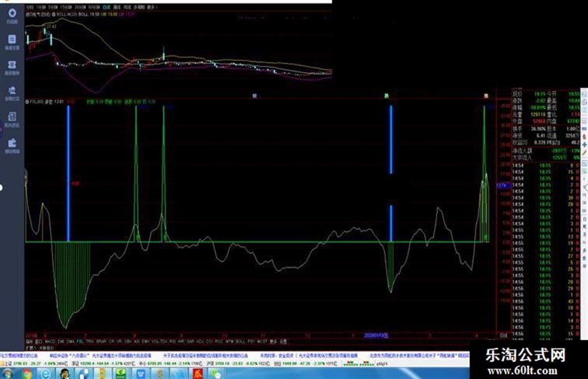Select the 周线 weekly period tab

[x=117, y=7]
